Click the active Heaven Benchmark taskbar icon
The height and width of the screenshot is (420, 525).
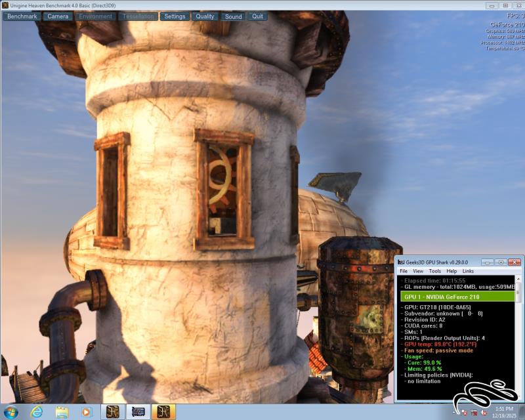pyautogui.click(x=163, y=411)
